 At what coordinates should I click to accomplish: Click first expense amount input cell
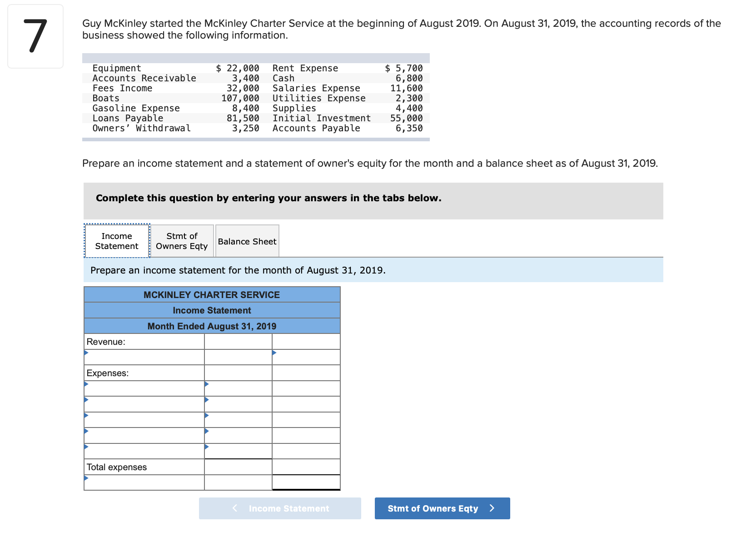[x=238, y=388]
